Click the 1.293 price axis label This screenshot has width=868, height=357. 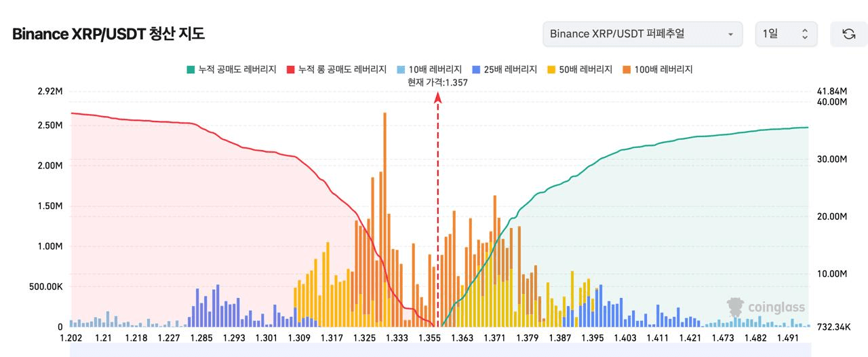(234, 338)
